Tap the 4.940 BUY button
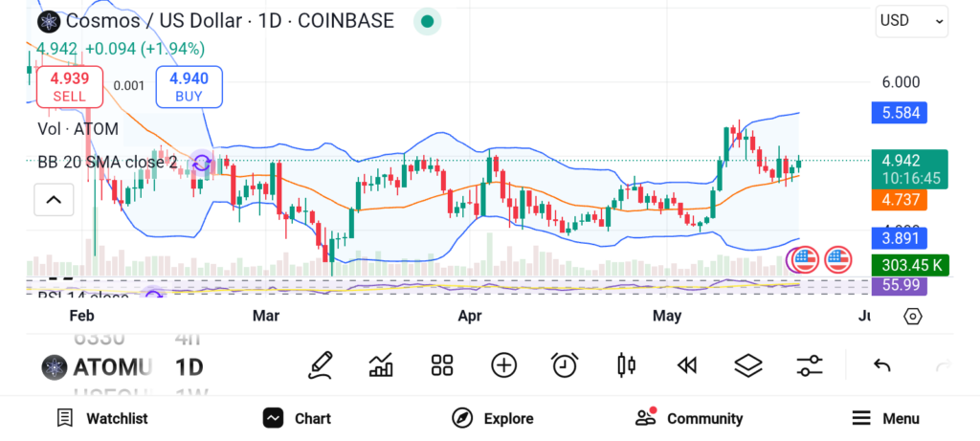The height and width of the screenshot is (441, 980). (189, 87)
